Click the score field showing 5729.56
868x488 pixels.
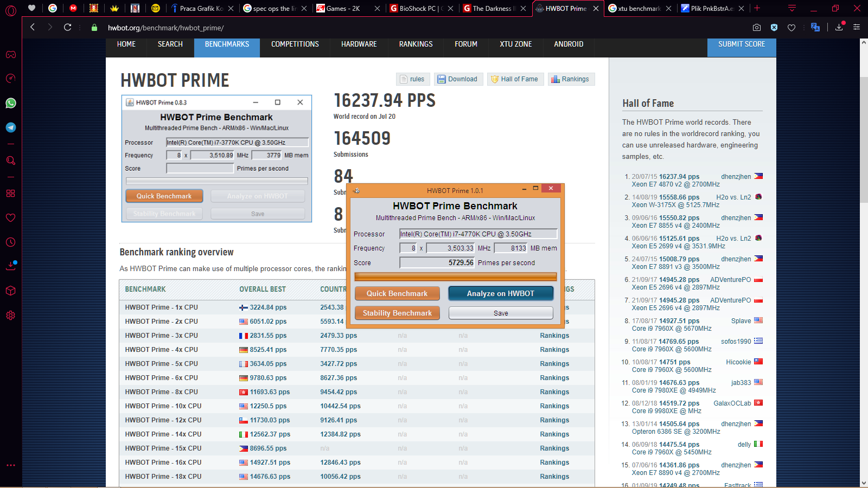[437, 262]
